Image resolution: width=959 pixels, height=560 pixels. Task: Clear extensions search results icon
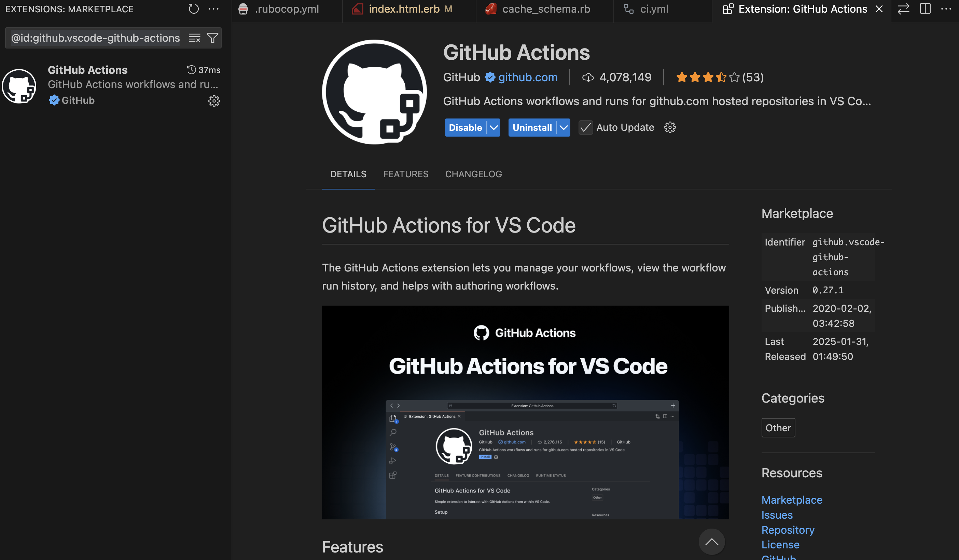(x=194, y=38)
